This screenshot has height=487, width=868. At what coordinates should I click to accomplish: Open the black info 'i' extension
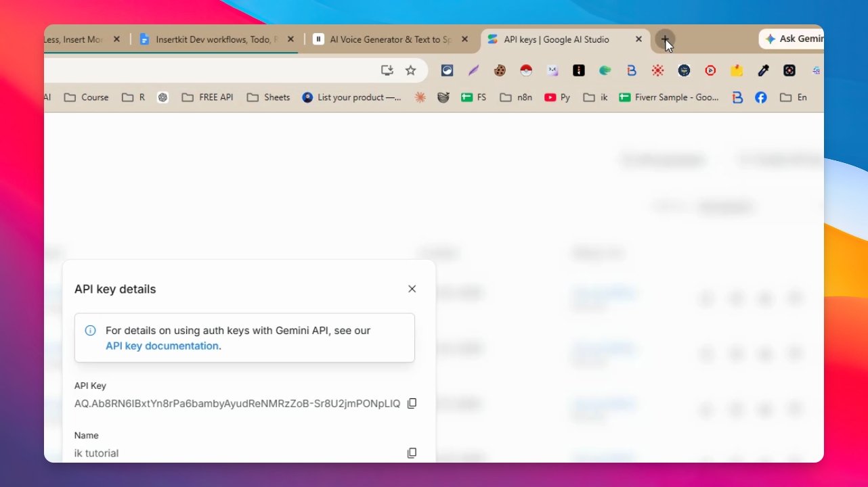(579, 70)
